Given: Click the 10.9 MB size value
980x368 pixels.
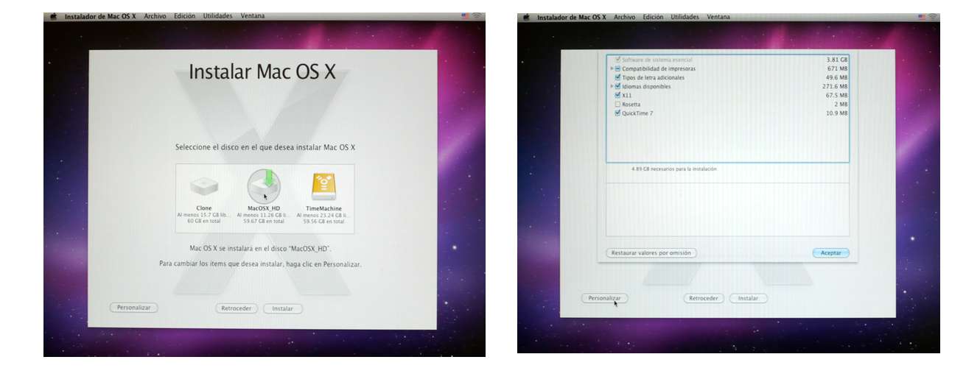Looking at the screenshot, I should coord(836,113).
